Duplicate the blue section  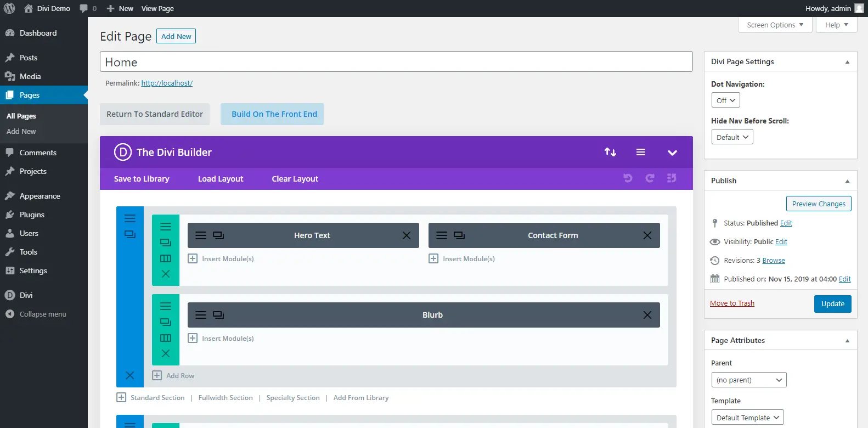(x=130, y=234)
